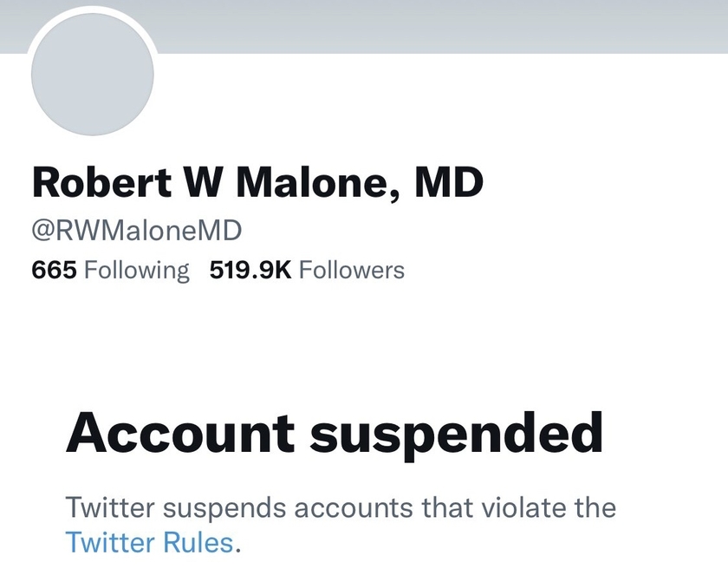
Task: Open the Followers list label
Action: [x=352, y=270]
